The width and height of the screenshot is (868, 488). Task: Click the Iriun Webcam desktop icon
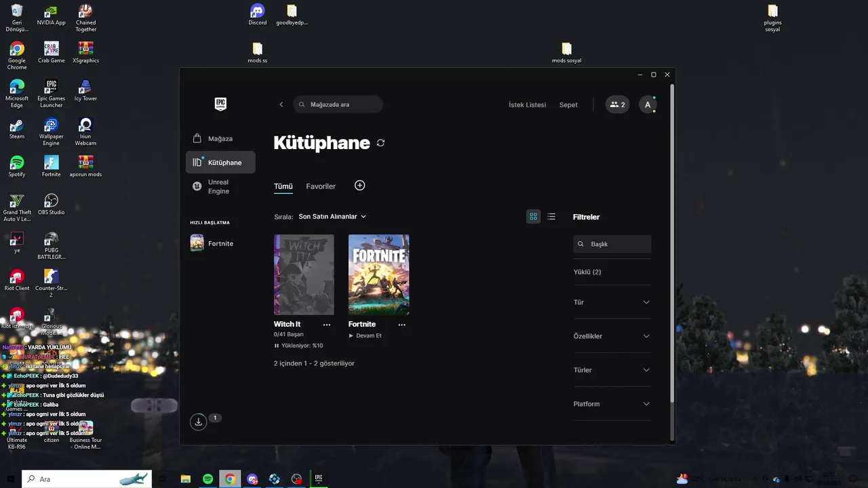(x=85, y=131)
